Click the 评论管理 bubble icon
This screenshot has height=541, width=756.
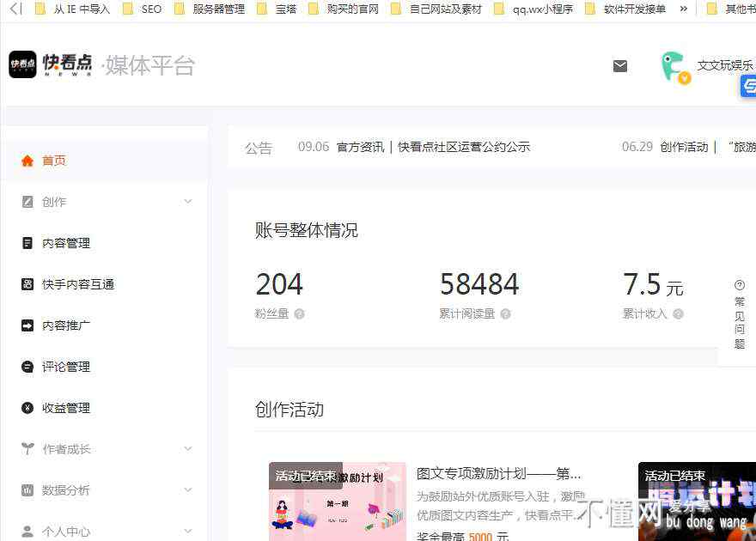tap(27, 367)
